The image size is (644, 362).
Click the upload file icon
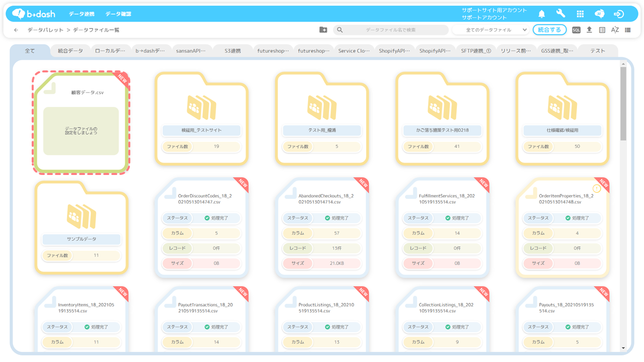pyautogui.click(x=589, y=30)
